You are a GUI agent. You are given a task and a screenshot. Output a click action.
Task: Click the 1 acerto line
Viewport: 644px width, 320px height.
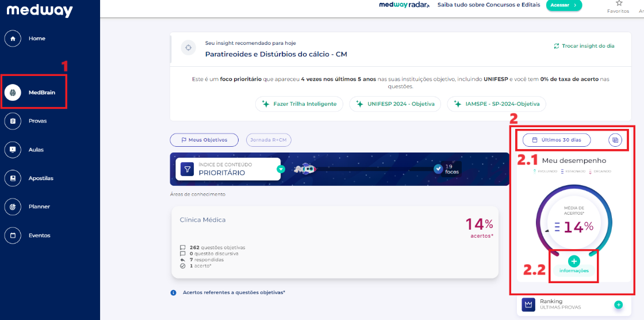pos(201,266)
